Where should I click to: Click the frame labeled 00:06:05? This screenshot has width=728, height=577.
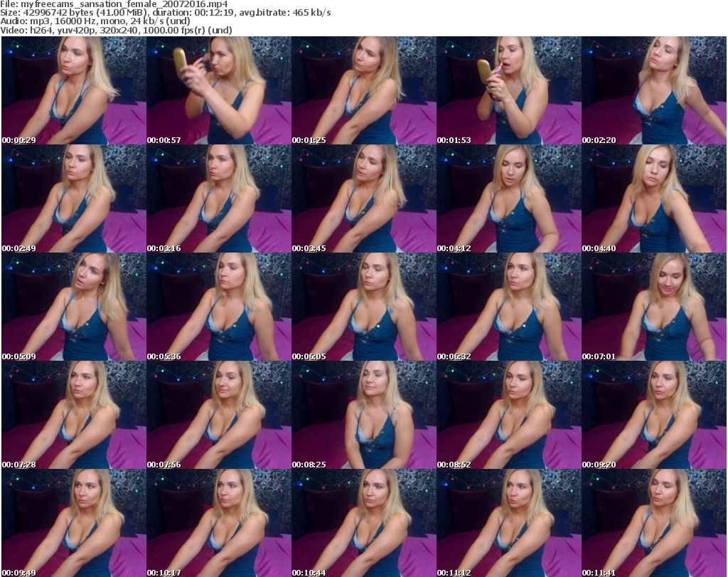[363, 307]
